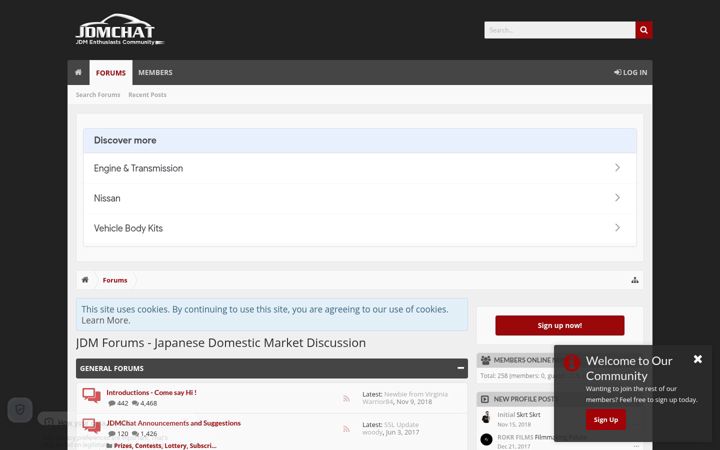Click the ROKR FILMS username link
Screen dimensions: 720x450
coord(515,437)
